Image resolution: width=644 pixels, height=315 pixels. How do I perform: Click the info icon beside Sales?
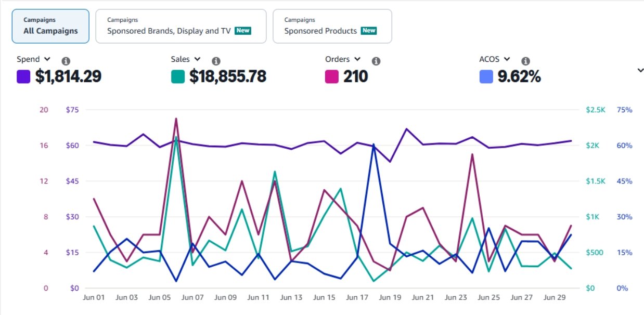click(x=216, y=61)
